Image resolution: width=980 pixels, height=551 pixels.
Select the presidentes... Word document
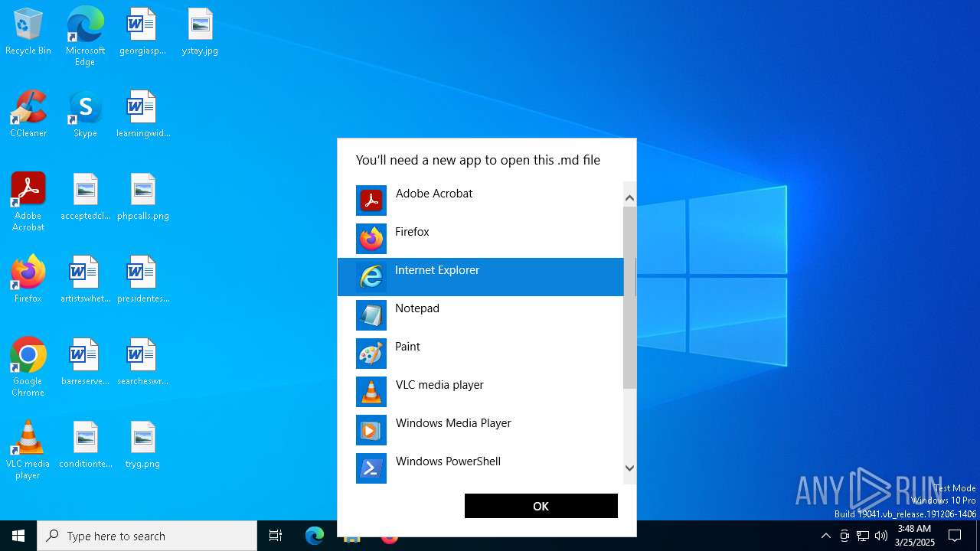pyautogui.click(x=142, y=279)
